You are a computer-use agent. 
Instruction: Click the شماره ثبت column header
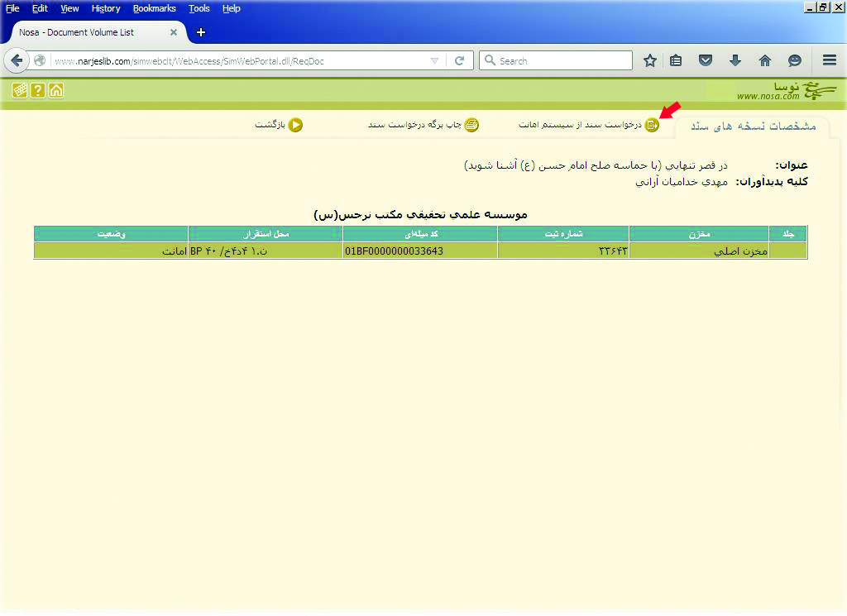click(x=563, y=234)
